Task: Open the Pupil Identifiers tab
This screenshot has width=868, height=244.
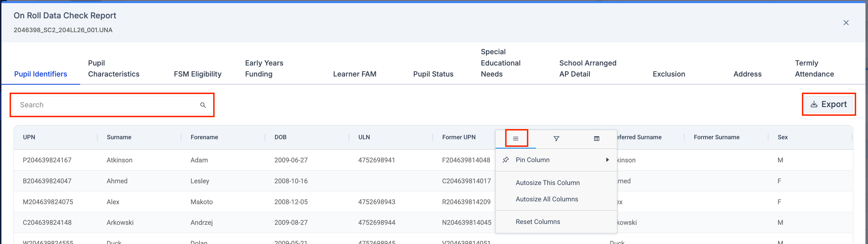Action: pos(40,74)
